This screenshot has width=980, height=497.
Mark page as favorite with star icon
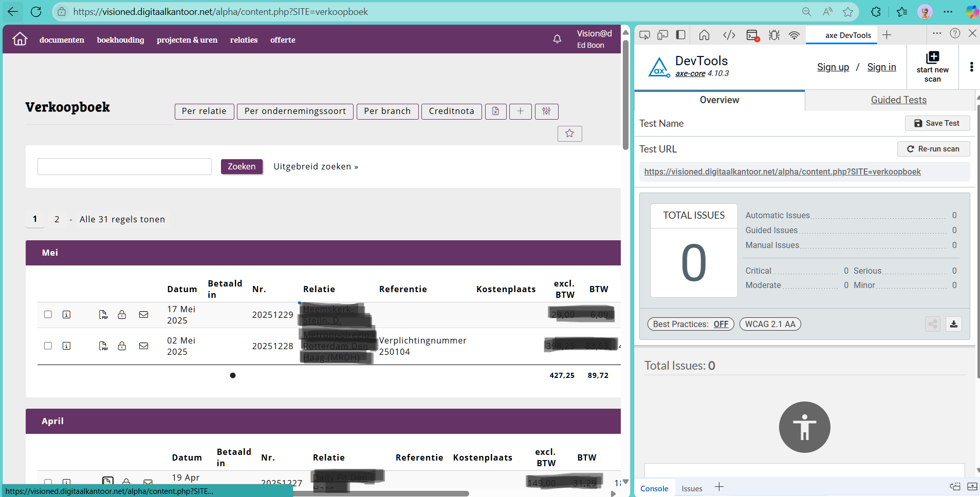(x=569, y=133)
